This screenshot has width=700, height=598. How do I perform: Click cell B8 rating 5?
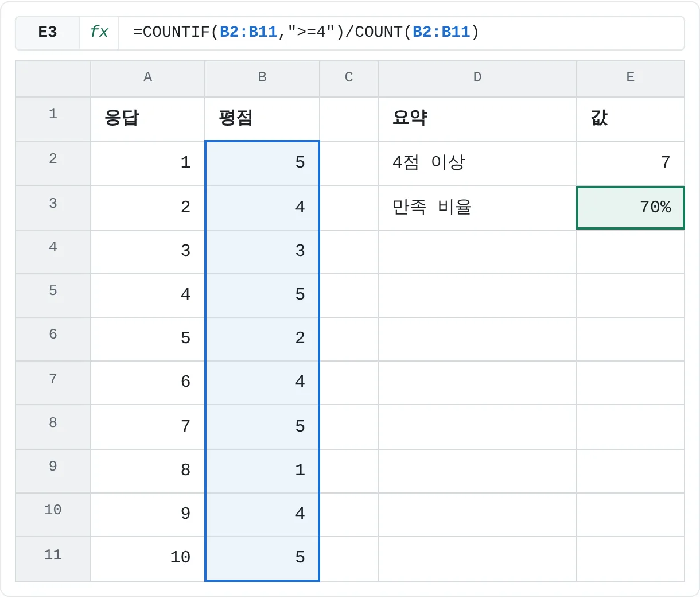262,427
